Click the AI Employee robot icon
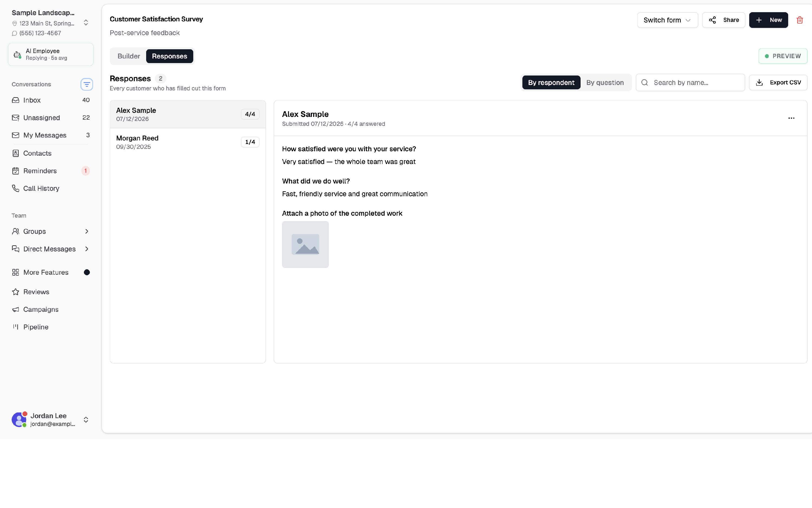 pos(17,54)
